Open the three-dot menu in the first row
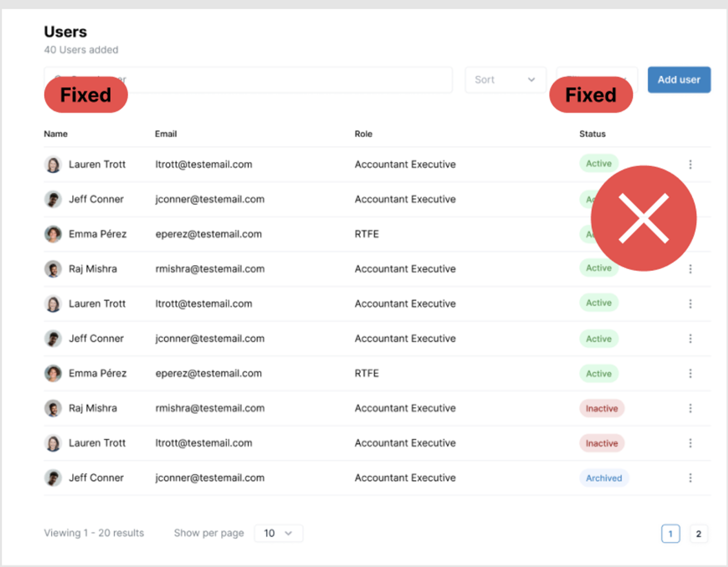 tap(690, 164)
